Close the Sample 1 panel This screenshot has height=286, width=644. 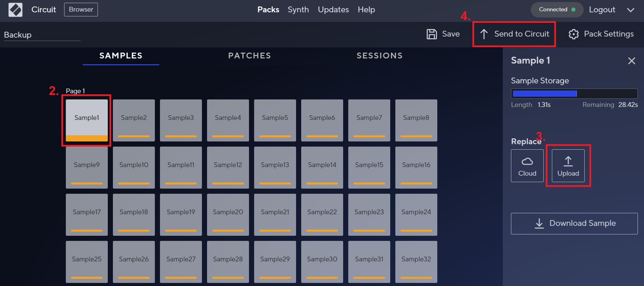632,61
